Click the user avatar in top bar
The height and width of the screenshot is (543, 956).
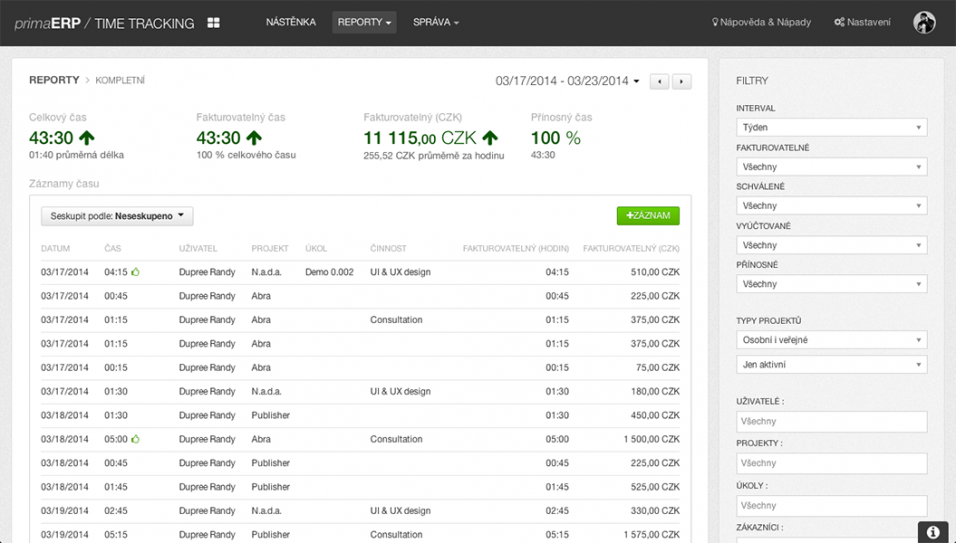[923, 22]
